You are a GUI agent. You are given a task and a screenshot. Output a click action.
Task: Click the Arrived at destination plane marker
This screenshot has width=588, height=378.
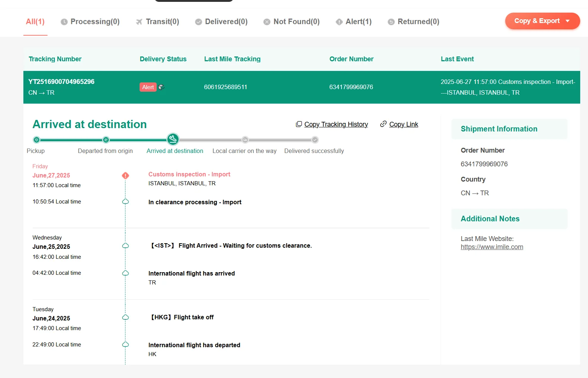tap(173, 139)
